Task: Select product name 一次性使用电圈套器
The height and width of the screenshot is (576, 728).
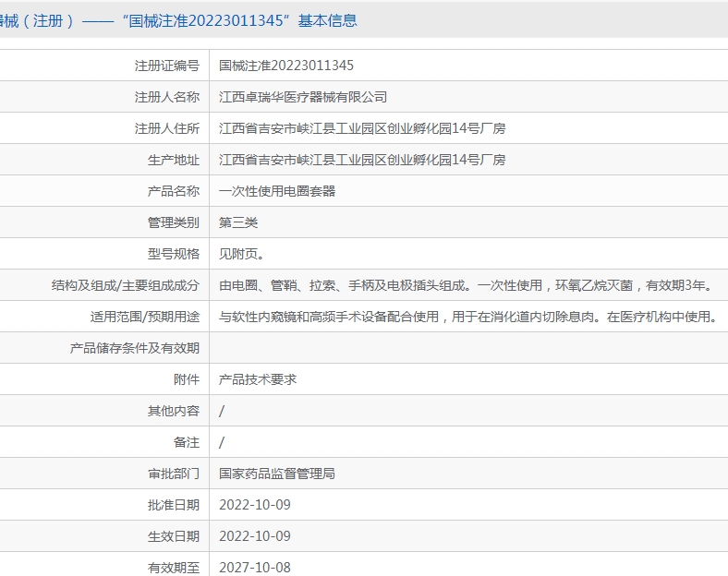Action: [x=277, y=191]
